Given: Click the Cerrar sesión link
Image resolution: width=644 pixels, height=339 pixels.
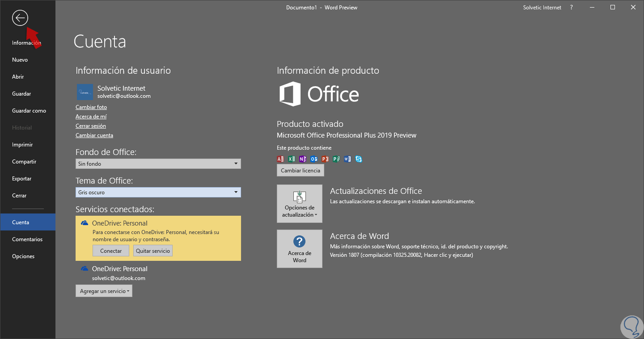Looking at the screenshot, I should (91, 126).
